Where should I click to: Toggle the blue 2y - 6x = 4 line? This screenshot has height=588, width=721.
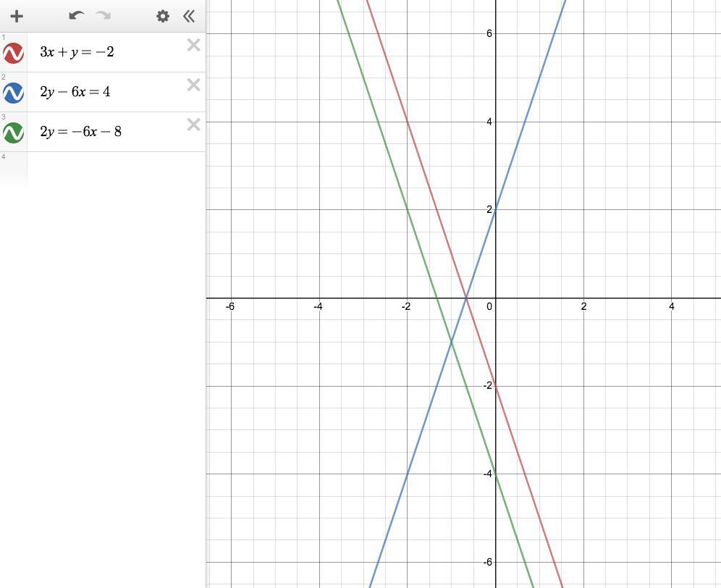point(13,93)
